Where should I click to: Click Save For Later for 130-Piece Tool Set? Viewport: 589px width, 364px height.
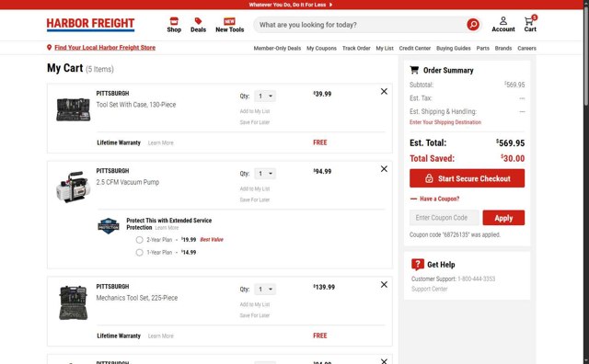coord(255,122)
